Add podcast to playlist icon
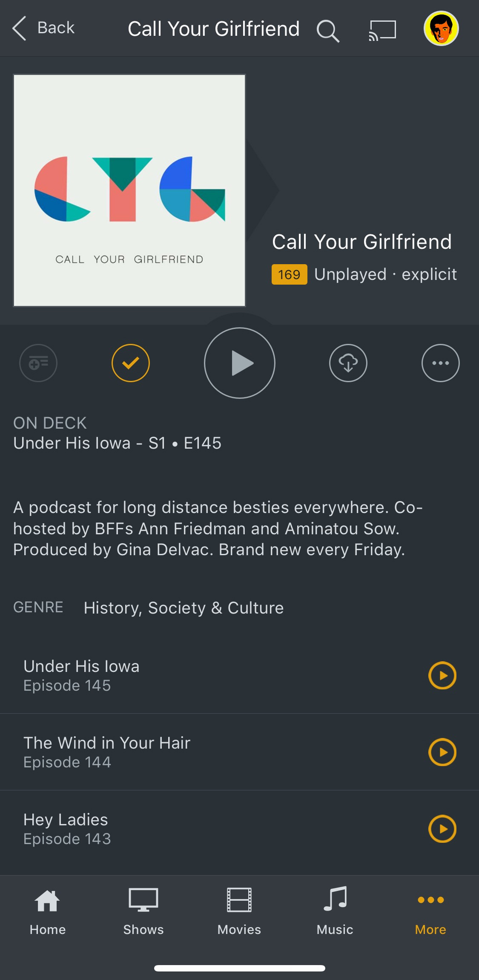The image size is (479, 980). (38, 363)
